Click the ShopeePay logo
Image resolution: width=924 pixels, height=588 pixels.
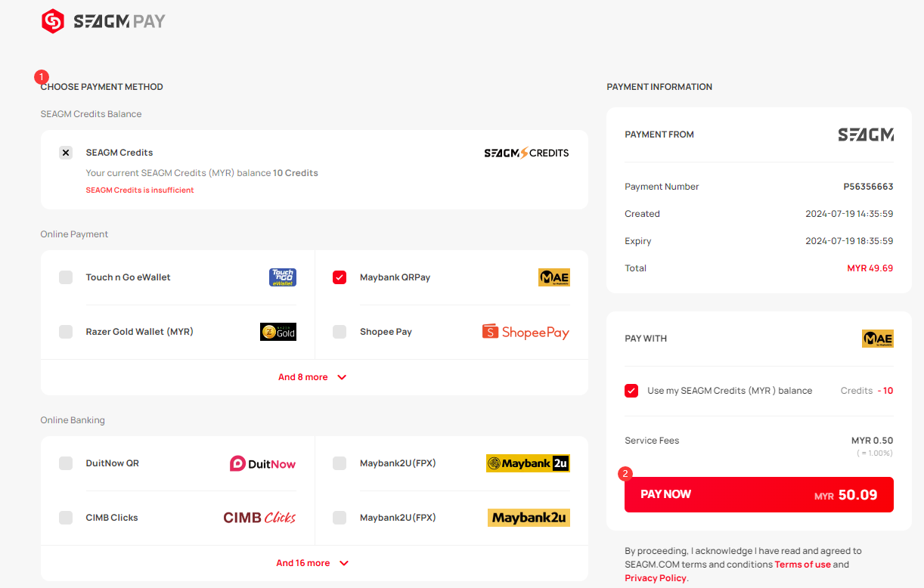coord(526,332)
